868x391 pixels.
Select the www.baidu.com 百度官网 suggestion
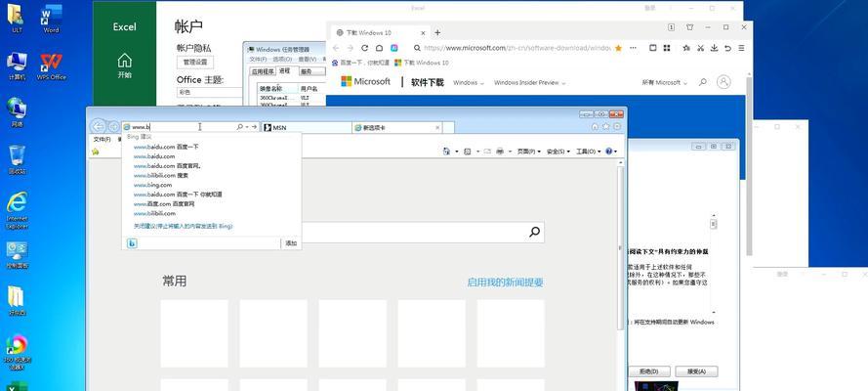[x=167, y=165]
